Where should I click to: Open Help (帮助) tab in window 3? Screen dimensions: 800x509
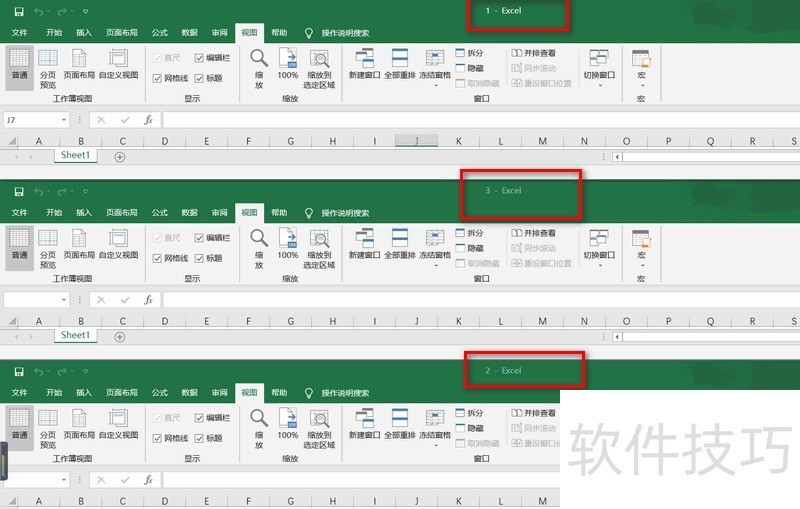click(279, 213)
